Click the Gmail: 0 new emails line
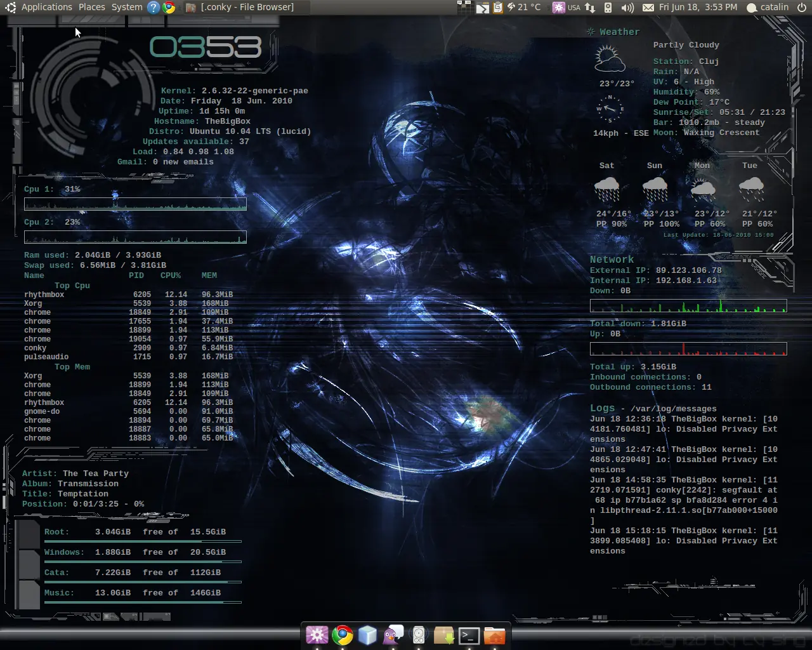Screen dimensions: 812x650 [166, 162]
